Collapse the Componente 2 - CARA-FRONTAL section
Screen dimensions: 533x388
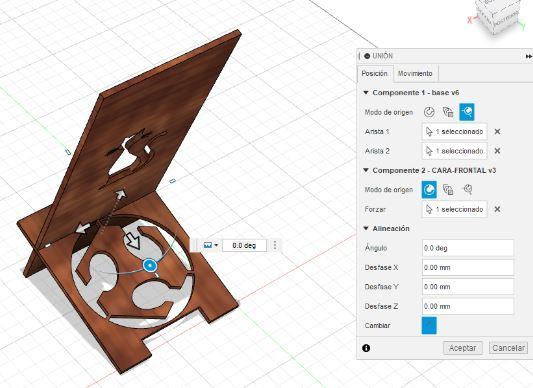[x=366, y=170]
